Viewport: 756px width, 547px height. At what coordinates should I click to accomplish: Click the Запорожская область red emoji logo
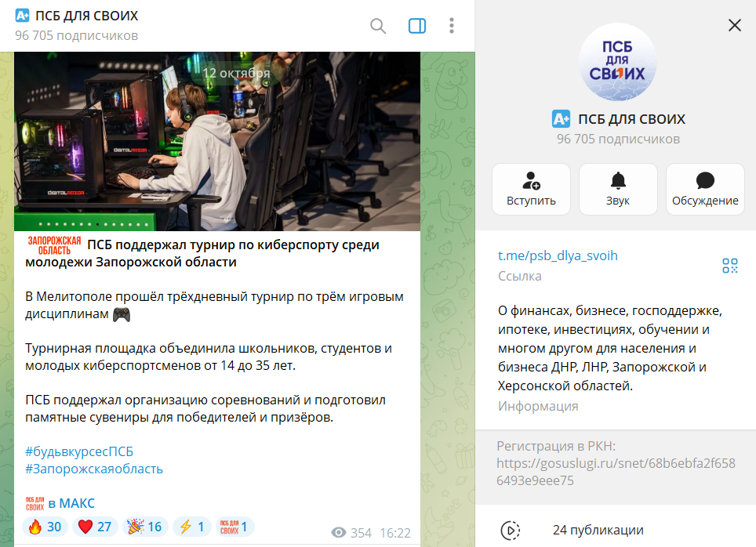tap(54, 245)
